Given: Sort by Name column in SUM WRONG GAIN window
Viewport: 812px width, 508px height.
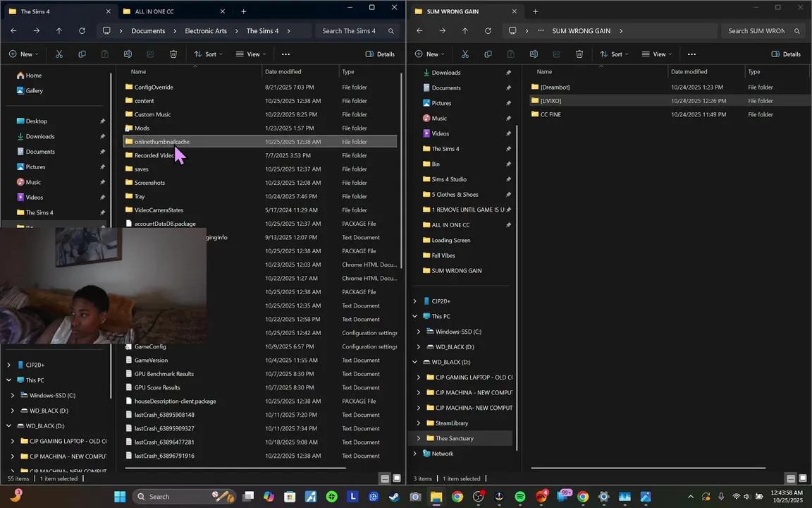Looking at the screenshot, I should (x=601, y=71).
